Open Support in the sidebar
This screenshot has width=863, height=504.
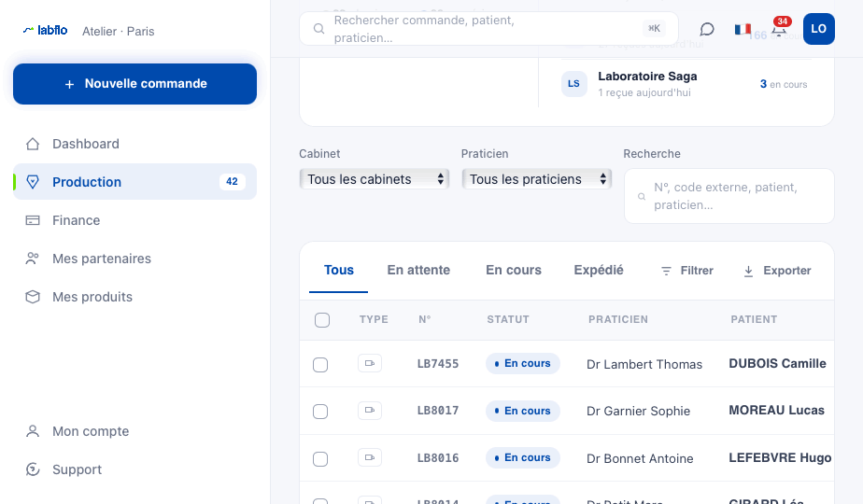tap(134, 469)
